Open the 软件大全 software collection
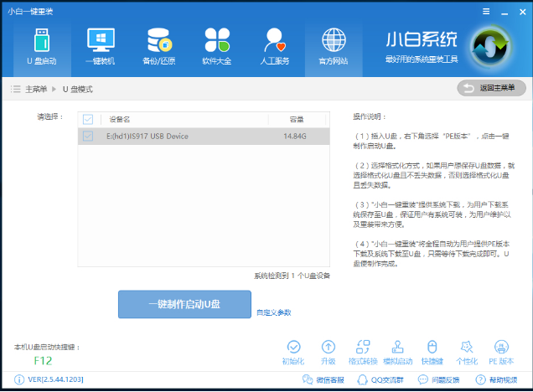533x392 pixels. pyautogui.click(x=217, y=46)
